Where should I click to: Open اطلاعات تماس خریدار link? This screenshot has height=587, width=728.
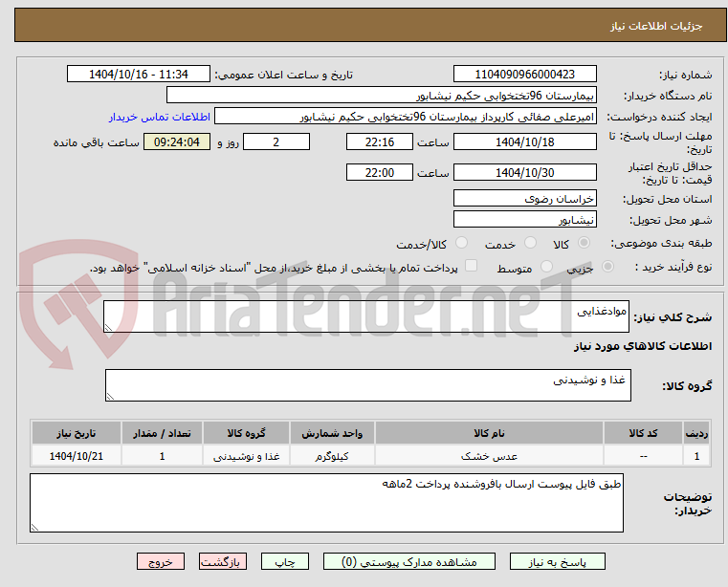click(x=160, y=117)
